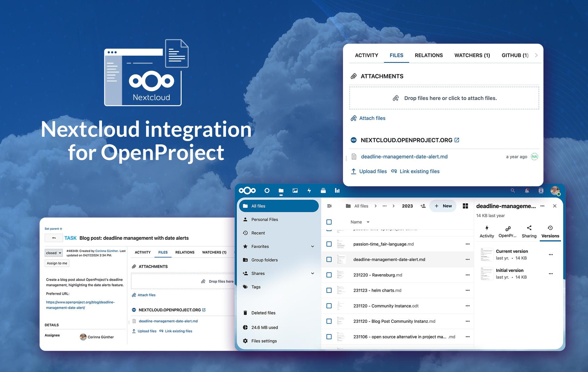Image resolution: width=588 pixels, height=372 pixels.
Task: Open the Versions tab in file sidebar
Action: (550, 232)
